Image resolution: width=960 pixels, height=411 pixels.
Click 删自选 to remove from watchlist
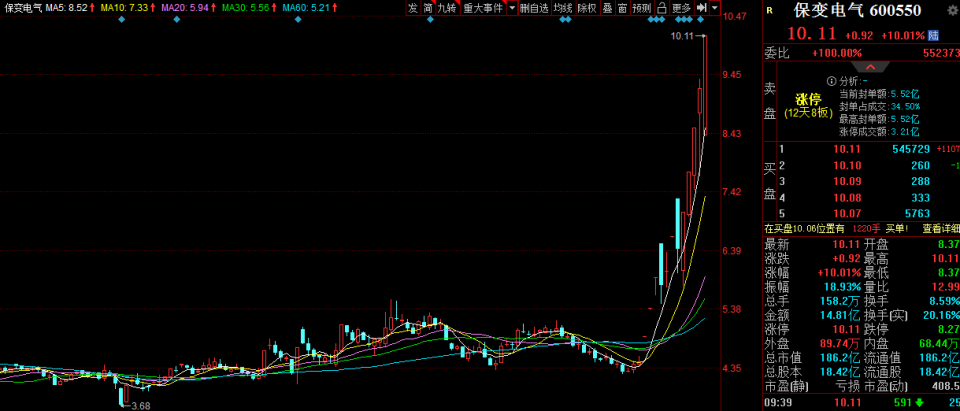click(x=534, y=8)
